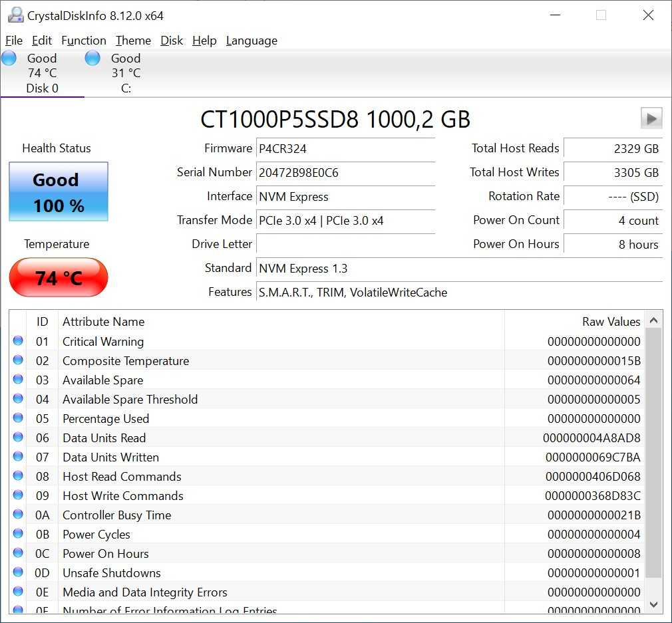Click the Good 100 % health status button
Image resolution: width=672 pixels, height=623 pixels.
(59, 192)
